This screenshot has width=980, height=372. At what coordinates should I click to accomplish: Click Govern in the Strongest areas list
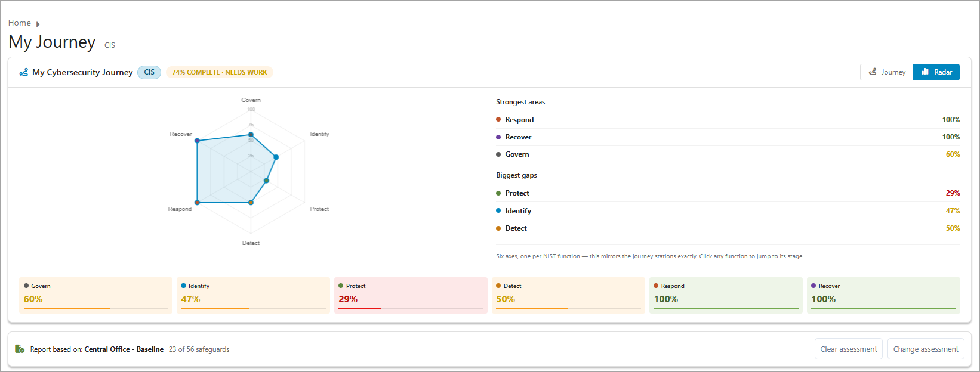coord(728,154)
